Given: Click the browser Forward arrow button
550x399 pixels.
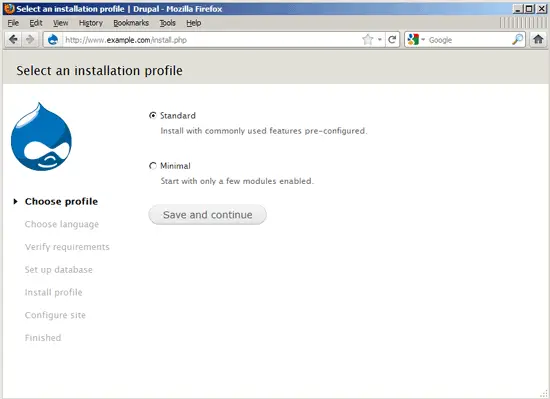Looking at the screenshot, I should click(x=30, y=40).
